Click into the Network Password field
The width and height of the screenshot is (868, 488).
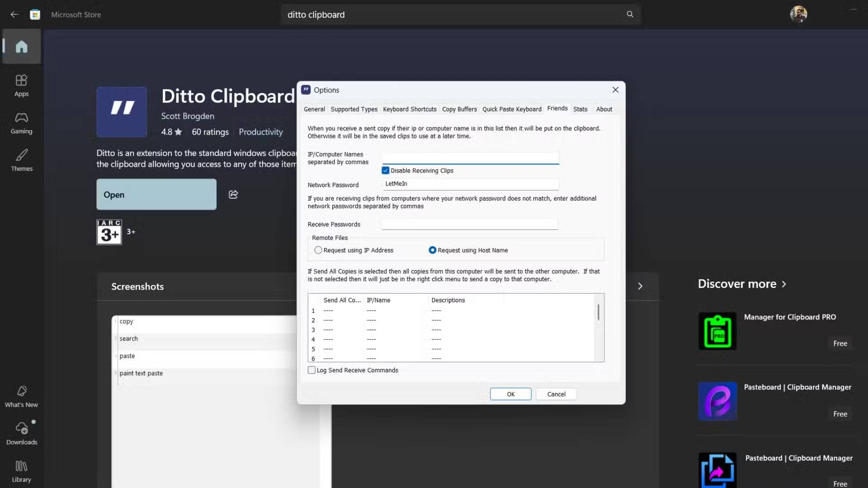tap(470, 184)
